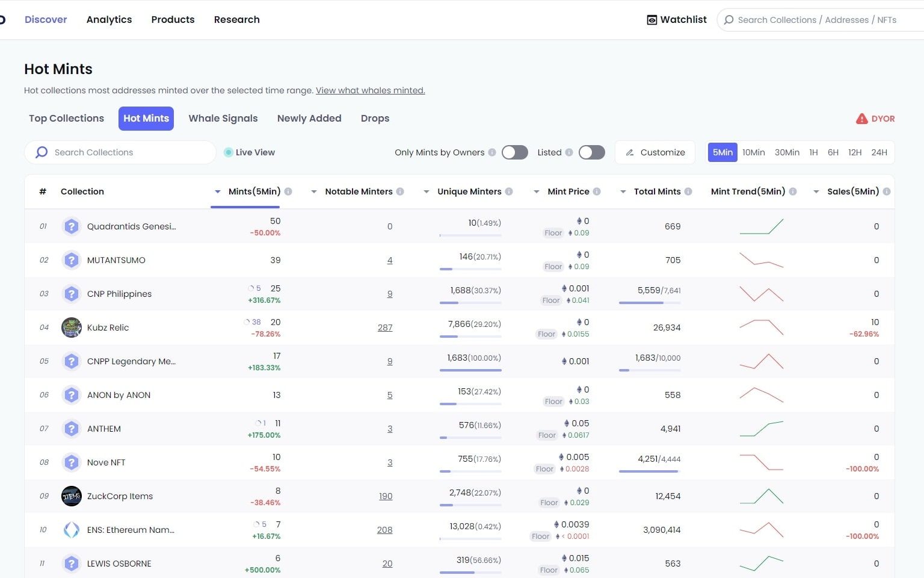Click the Customize pencil icon
The height and width of the screenshot is (578, 924).
(x=630, y=152)
